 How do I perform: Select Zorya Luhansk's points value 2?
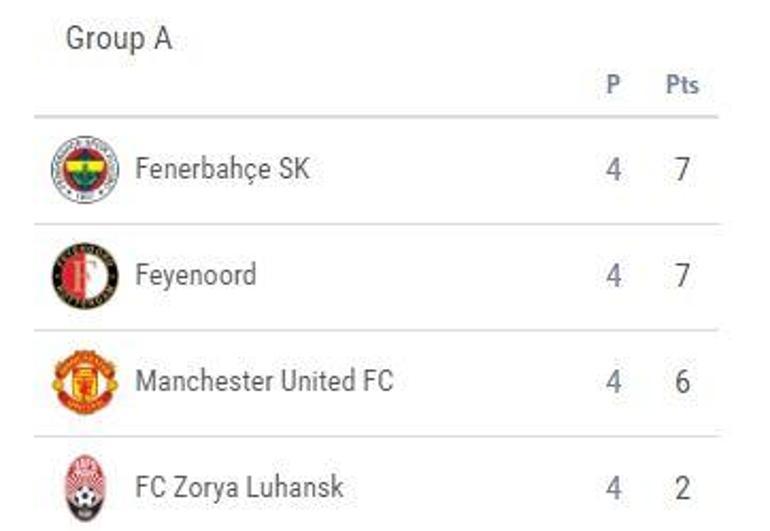pyautogui.click(x=682, y=488)
